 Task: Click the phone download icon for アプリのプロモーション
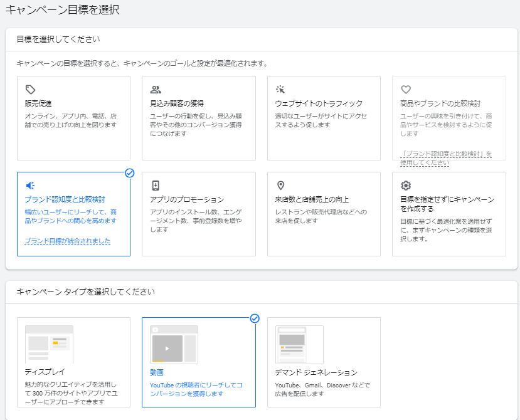coord(156,186)
